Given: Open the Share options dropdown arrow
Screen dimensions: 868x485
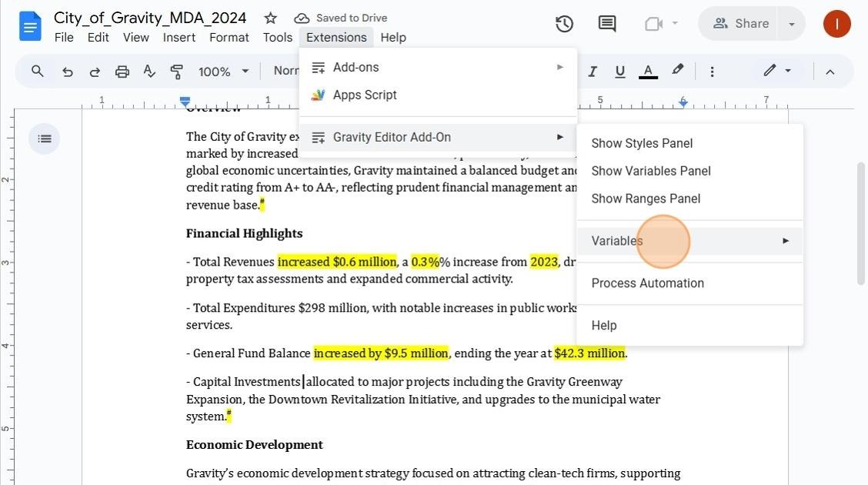Looking at the screenshot, I should [x=792, y=24].
